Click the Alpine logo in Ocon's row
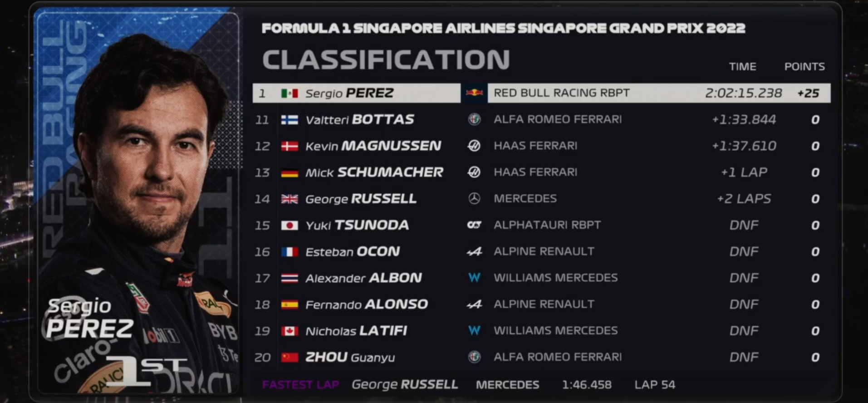Image resolution: width=868 pixels, height=403 pixels. click(474, 251)
